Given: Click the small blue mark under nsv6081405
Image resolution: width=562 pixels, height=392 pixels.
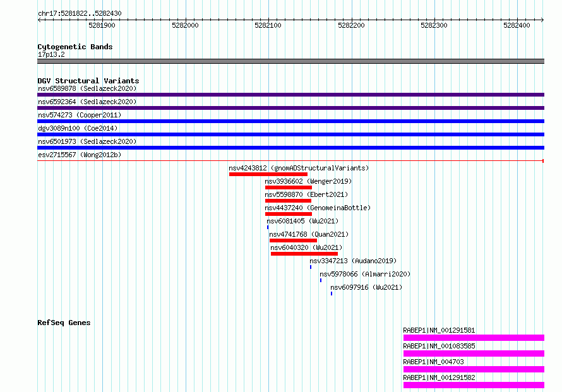Looking at the screenshot, I should [x=268, y=227].
